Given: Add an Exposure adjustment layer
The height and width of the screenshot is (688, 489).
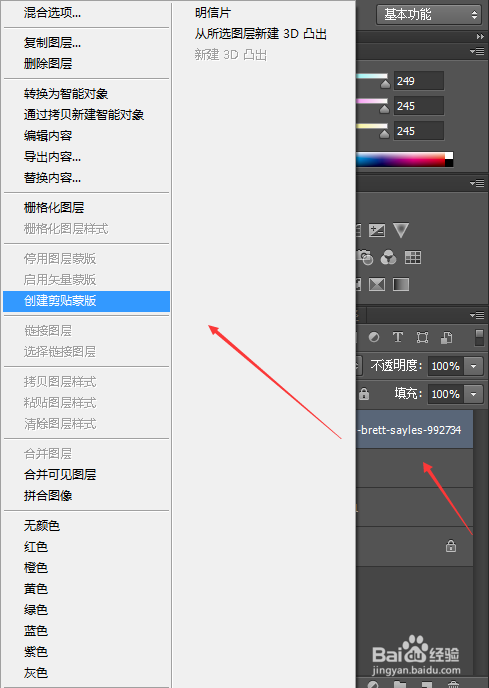Looking at the screenshot, I should pos(377,230).
